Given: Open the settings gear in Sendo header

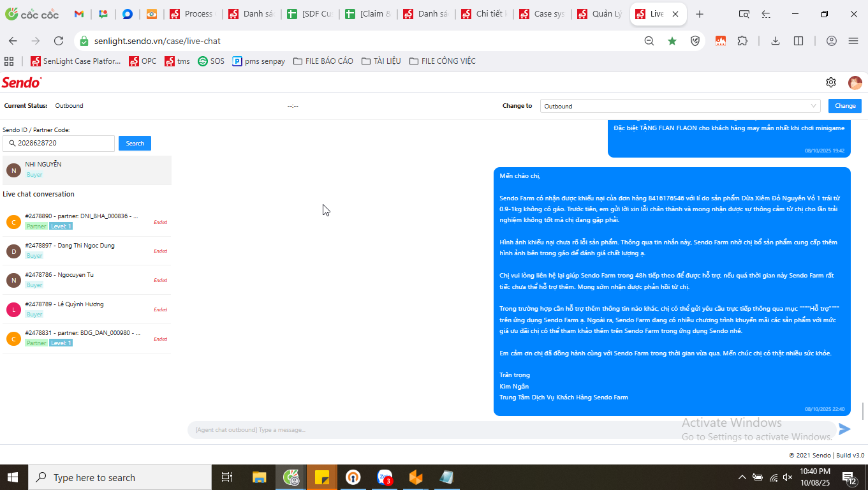Looking at the screenshot, I should tap(830, 82).
